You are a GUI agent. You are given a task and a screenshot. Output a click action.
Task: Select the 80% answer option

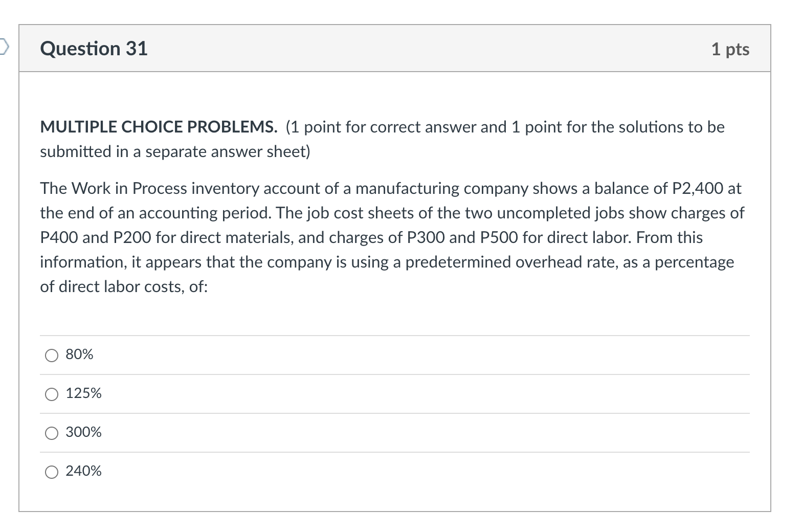click(79, 354)
